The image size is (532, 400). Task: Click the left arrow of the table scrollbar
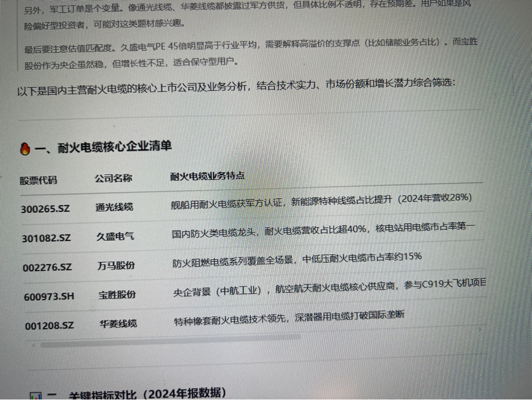coord(33,345)
